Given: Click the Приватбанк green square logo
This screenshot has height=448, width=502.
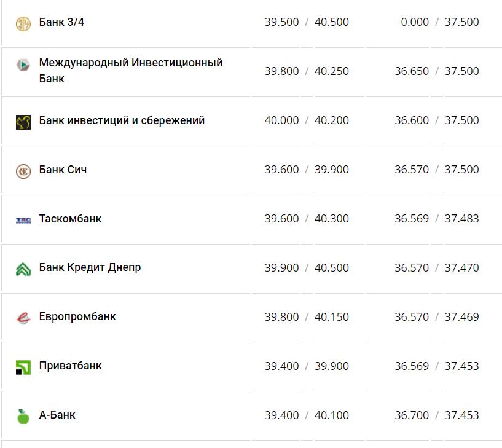Looking at the screenshot, I should [23, 367].
